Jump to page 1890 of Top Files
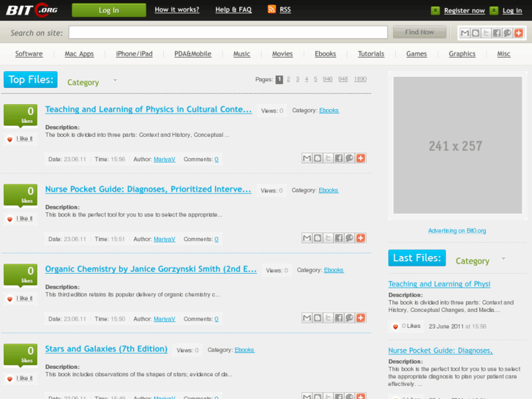Viewport: 532px width, 399px height. click(360, 79)
